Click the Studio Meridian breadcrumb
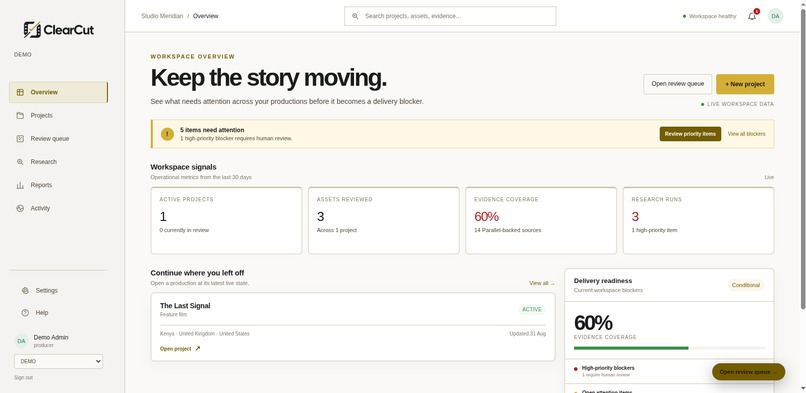The width and height of the screenshot is (806, 393). (162, 16)
